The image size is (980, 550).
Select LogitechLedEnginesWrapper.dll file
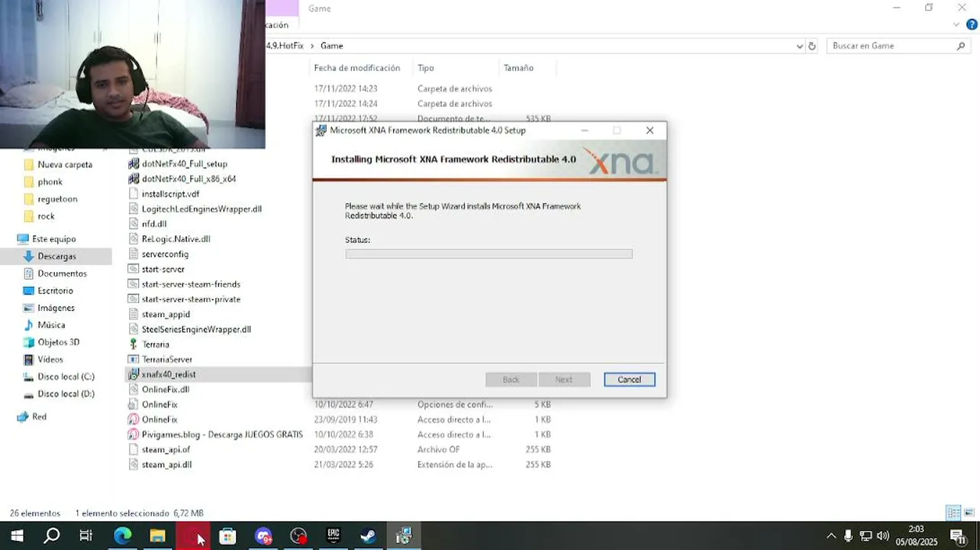click(201, 209)
